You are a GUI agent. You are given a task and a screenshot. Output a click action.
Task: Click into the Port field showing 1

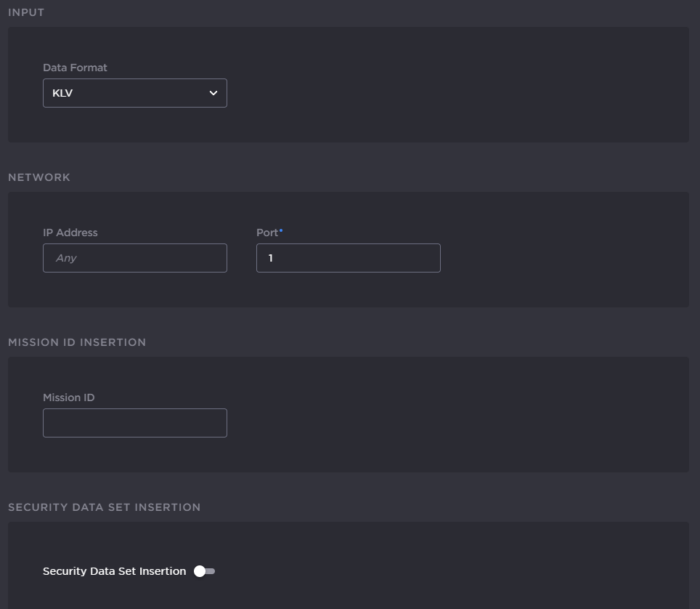pyautogui.click(x=348, y=258)
